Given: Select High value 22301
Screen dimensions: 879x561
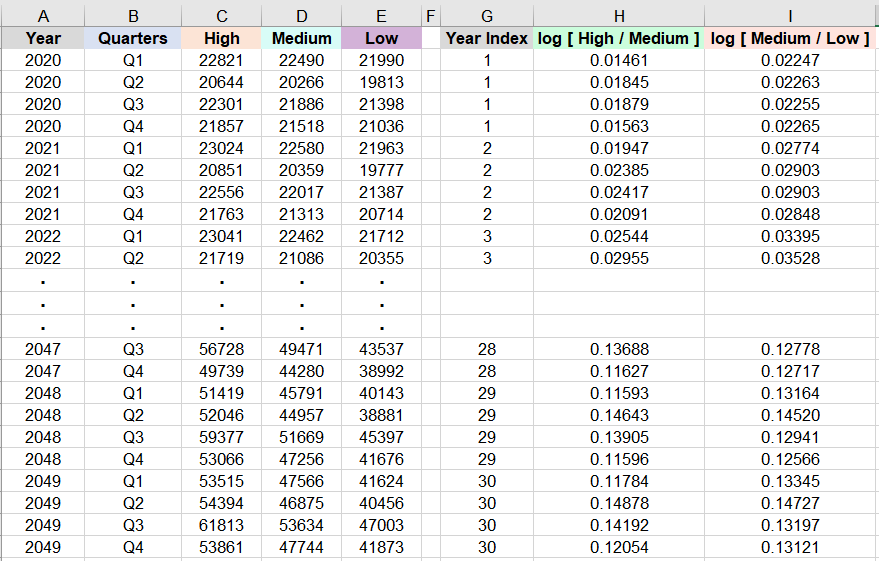Looking at the screenshot, I should pyautogui.click(x=221, y=104).
